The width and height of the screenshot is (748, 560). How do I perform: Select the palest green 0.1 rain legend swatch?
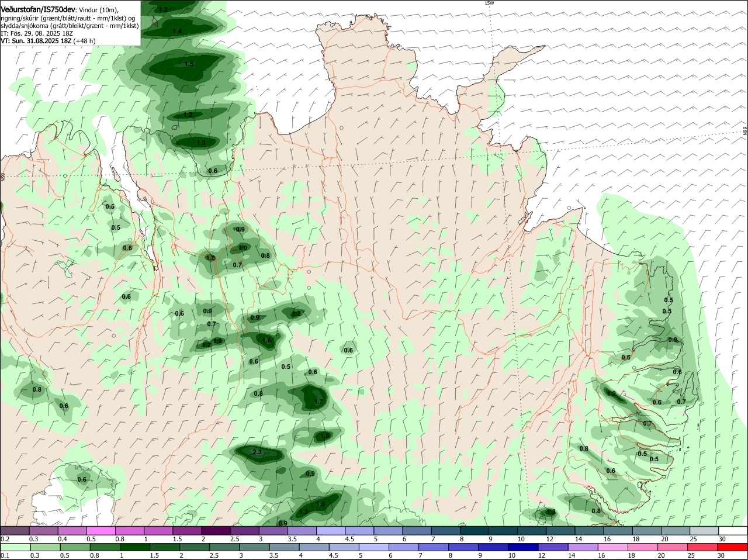coord(15,547)
